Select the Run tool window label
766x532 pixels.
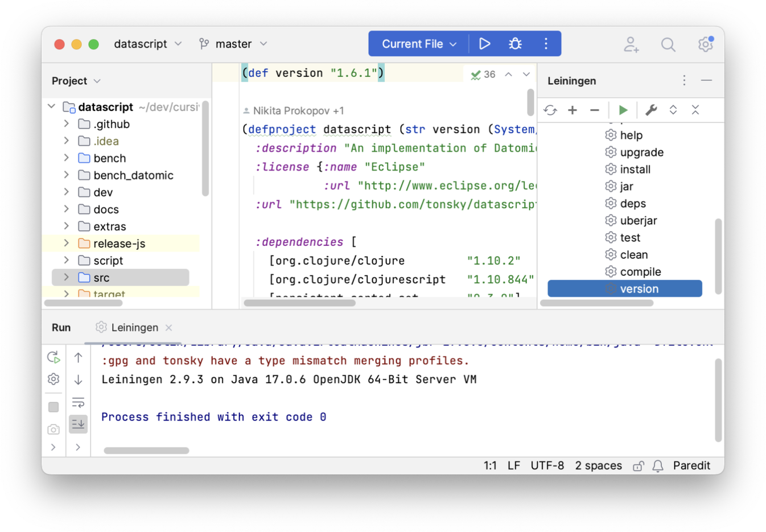click(61, 327)
